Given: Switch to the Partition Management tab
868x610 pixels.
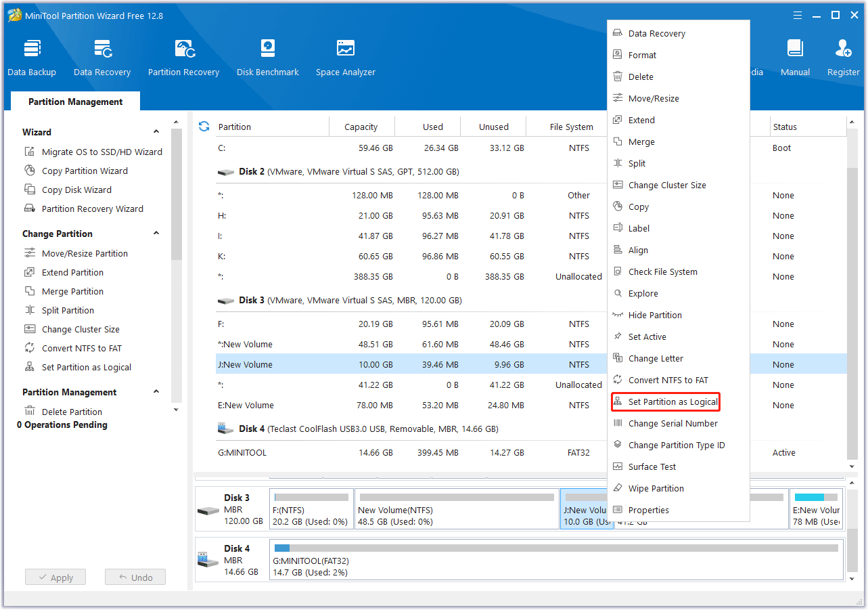Looking at the screenshot, I should click(x=75, y=101).
